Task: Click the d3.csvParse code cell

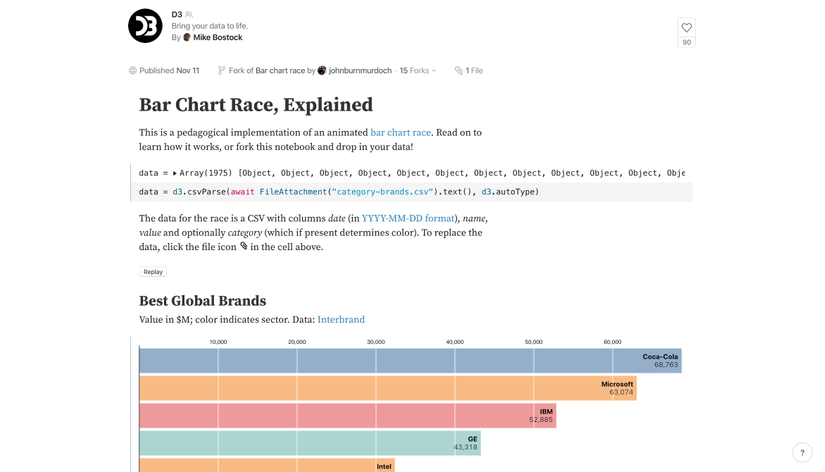Action: pos(400,192)
